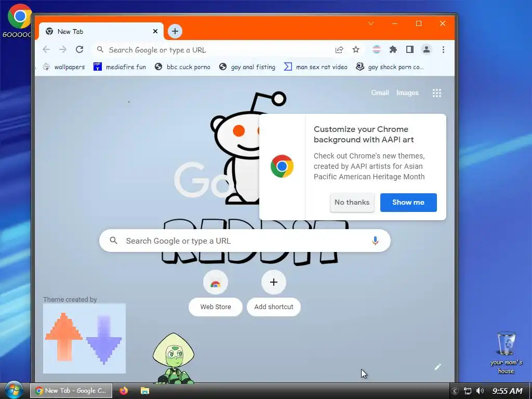This screenshot has width=532, height=399.
Task: Click the Images link
Action: [407, 92]
